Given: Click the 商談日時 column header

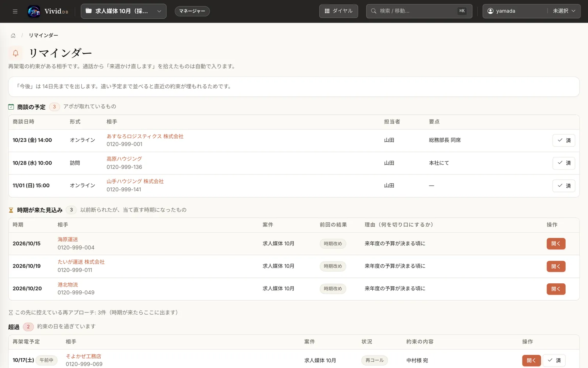Looking at the screenshot, I should [x=24, y=122].
